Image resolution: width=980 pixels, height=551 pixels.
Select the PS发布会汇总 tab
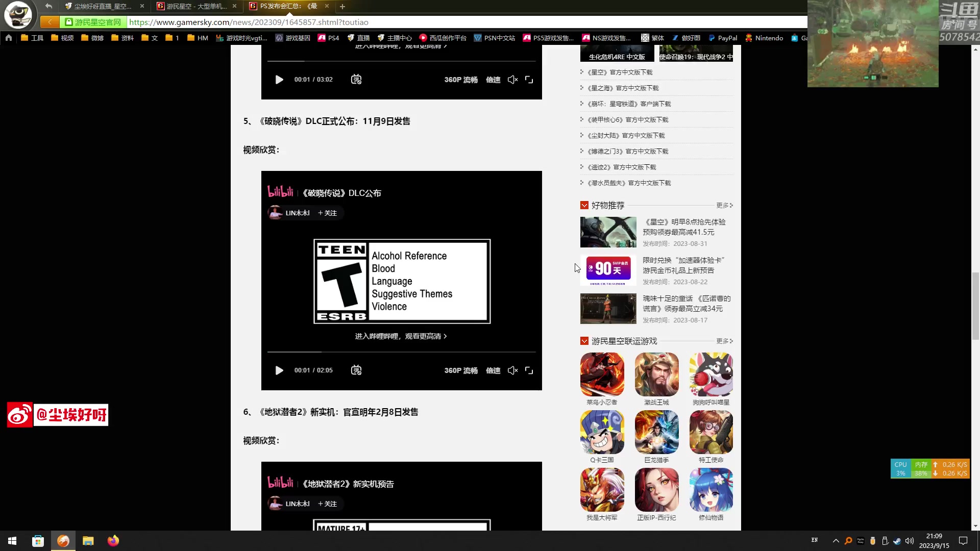click(x=289, y=6)
